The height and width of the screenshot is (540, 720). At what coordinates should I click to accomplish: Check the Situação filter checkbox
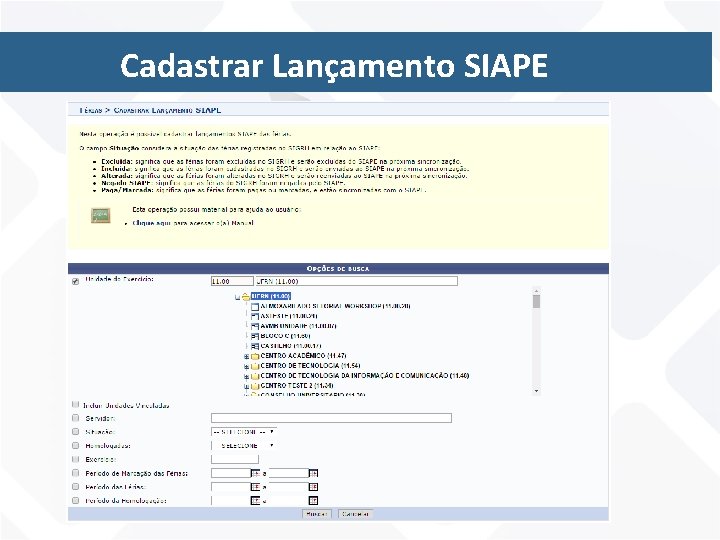coord(75,432)
